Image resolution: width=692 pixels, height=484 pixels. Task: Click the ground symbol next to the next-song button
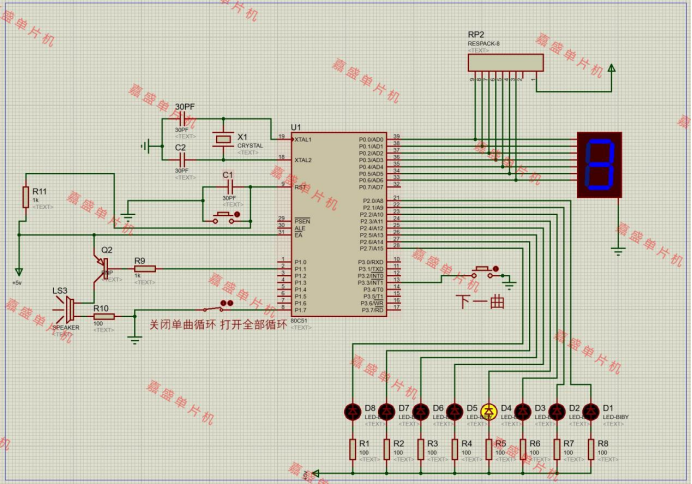pyautogui.click(x=509, y=285)
